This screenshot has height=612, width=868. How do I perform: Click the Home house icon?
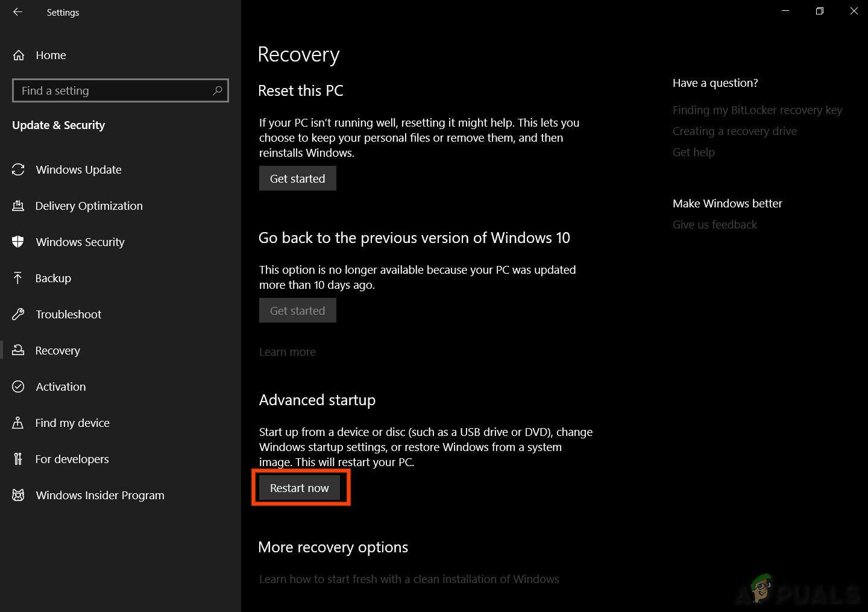19,55
